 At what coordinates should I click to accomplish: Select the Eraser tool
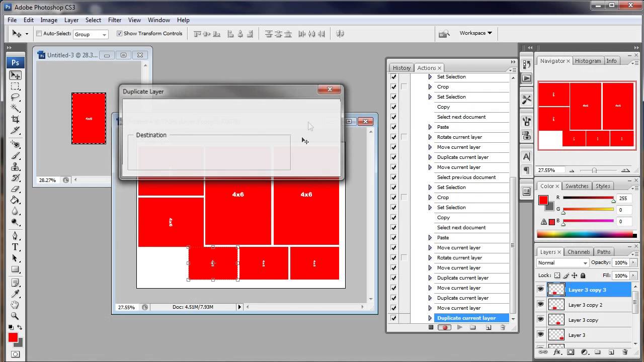point(15,189)
